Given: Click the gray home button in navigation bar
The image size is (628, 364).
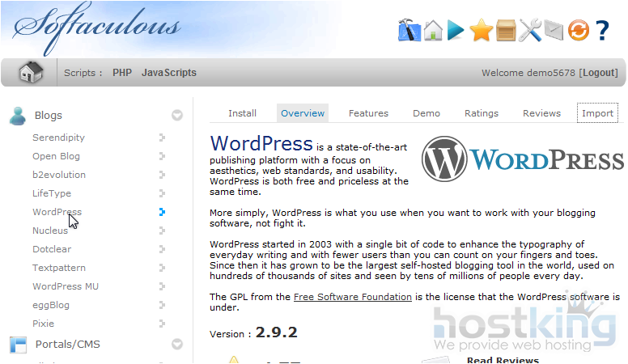Looking at the screenshot, I should tap(31, 73).
